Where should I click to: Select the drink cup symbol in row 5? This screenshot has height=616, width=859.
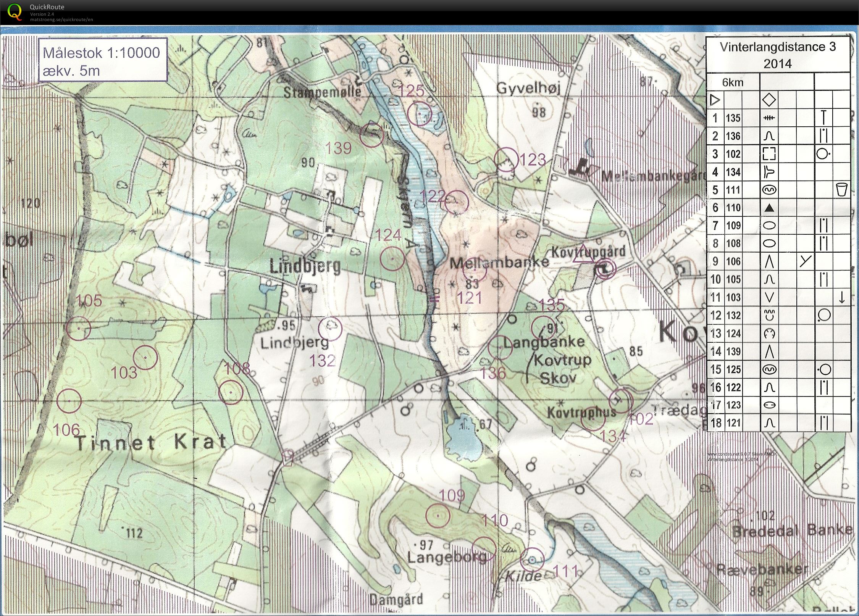coord(841,190)
